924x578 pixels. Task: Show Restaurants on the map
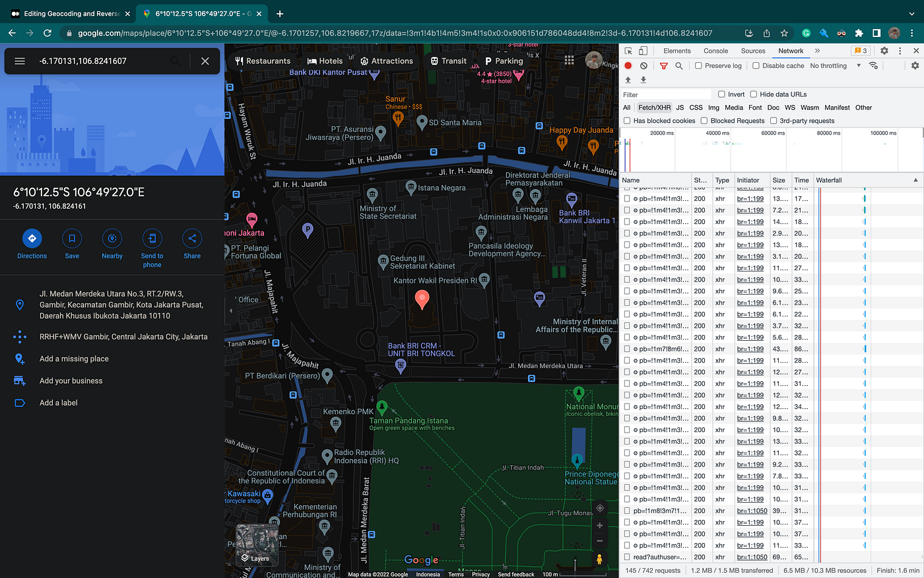point(263,61)
